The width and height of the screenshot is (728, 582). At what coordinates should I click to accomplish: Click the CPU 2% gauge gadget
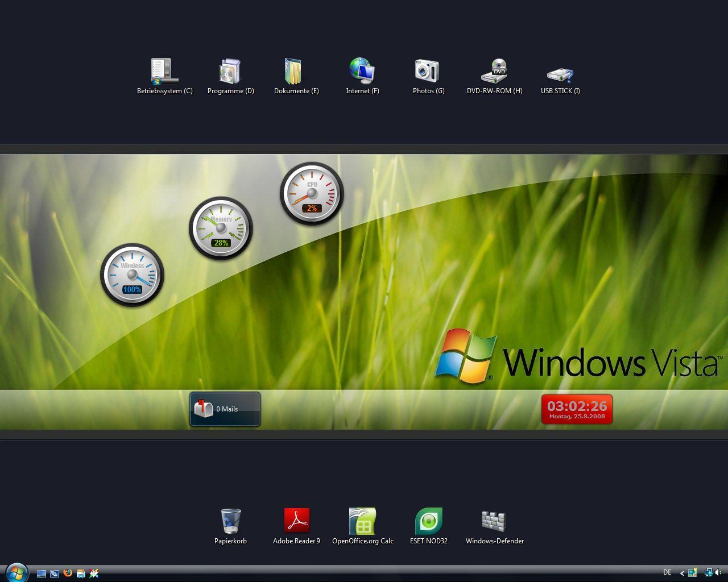(312, 194)
